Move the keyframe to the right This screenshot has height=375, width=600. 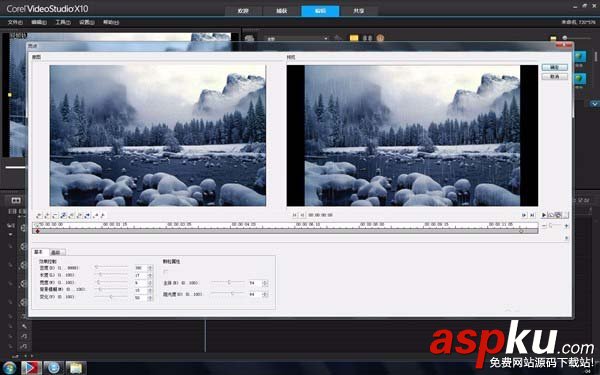tap(79, 216)
